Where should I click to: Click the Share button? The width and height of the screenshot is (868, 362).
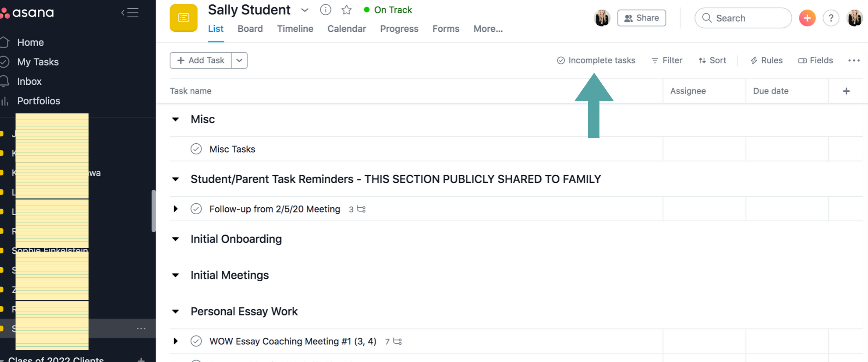(641, 18)
